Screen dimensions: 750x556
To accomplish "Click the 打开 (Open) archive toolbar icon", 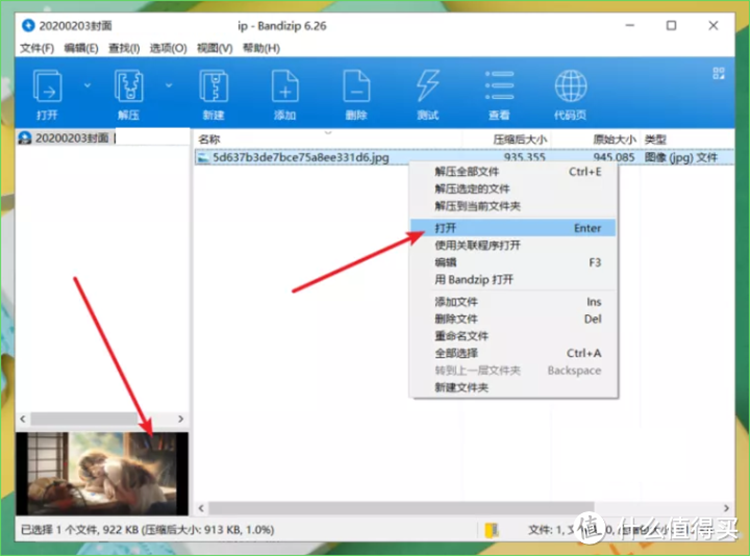I will click(x=47, y=86).
